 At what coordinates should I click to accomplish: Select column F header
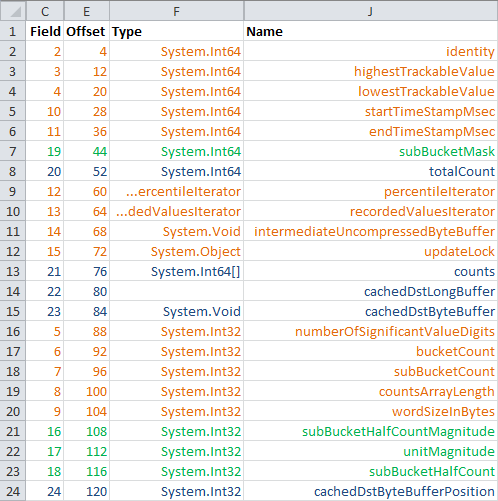coord(177,12)
